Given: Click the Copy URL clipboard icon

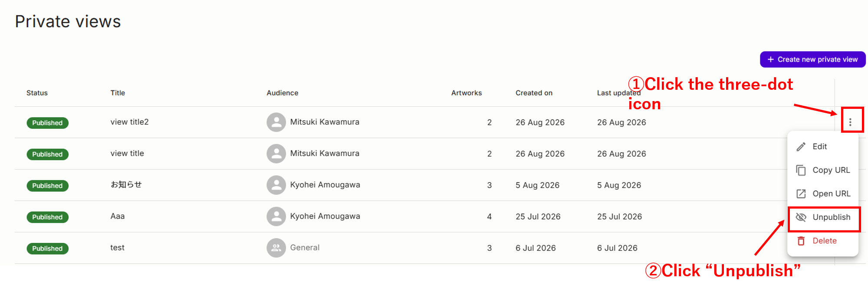Looking at the screenshot, I should [801, 170].
